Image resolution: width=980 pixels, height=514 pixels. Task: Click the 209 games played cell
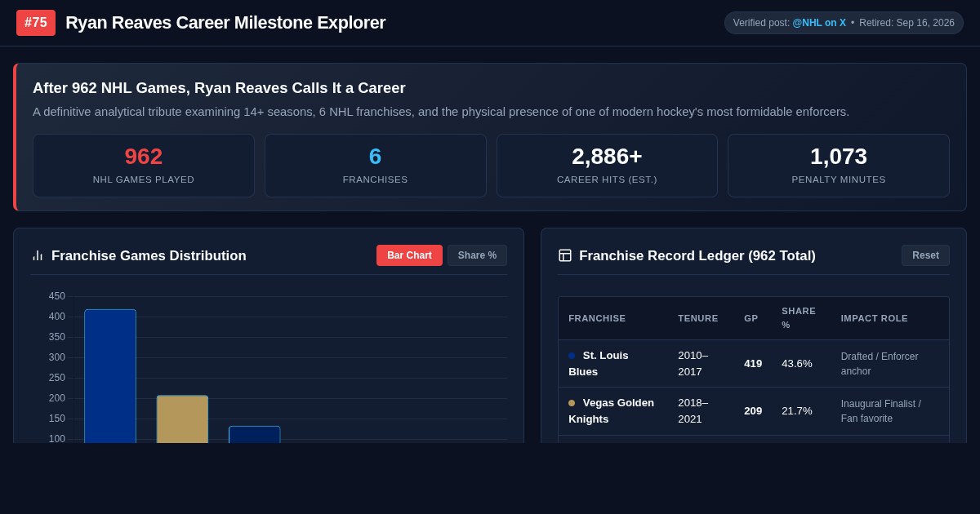click(x=753, y=411)
